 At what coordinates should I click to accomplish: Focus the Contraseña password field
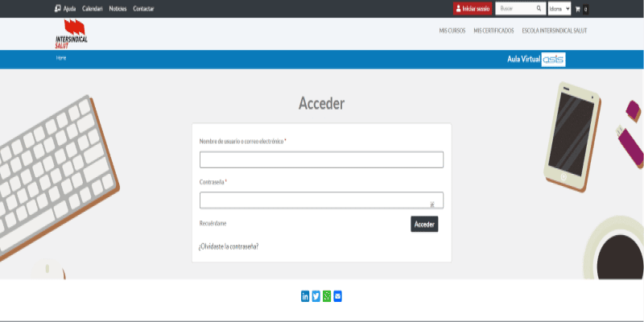click(321, 200)
